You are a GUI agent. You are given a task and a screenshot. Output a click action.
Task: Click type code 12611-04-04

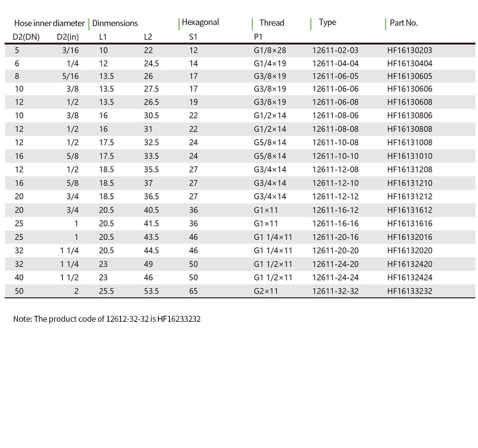[335, 63]
